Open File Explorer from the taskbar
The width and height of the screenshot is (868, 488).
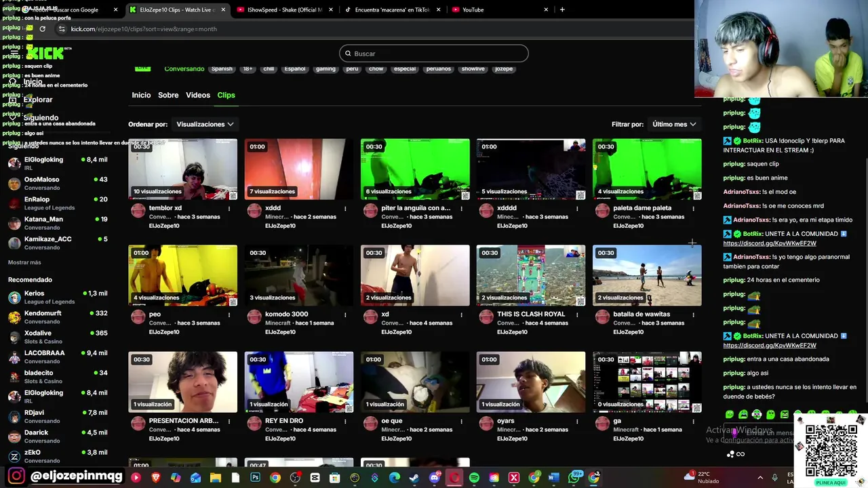[216, 478]
